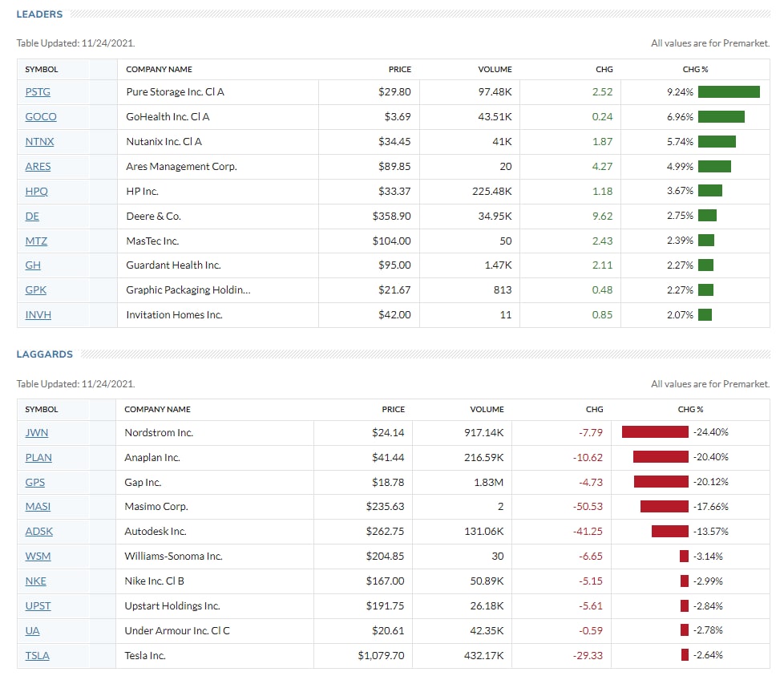Open the GPK ticker link
This screenshot has height=676, width=784.
[35, 290]
